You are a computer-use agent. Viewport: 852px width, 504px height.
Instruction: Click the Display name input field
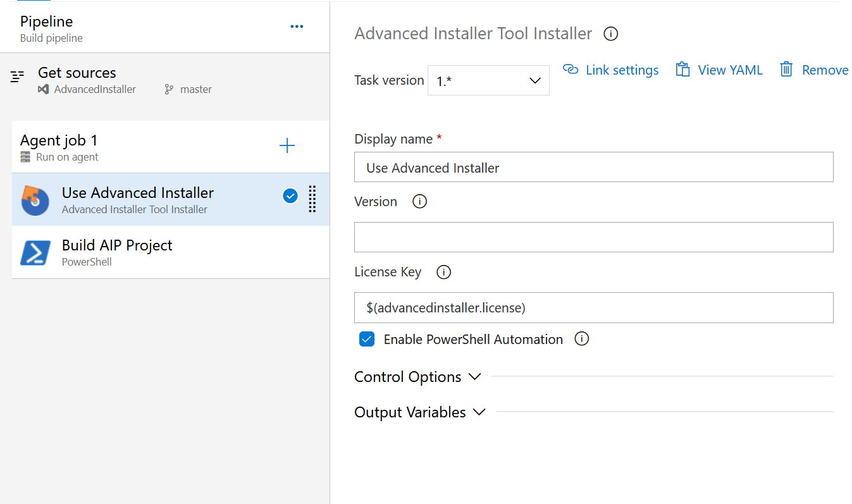594,167
